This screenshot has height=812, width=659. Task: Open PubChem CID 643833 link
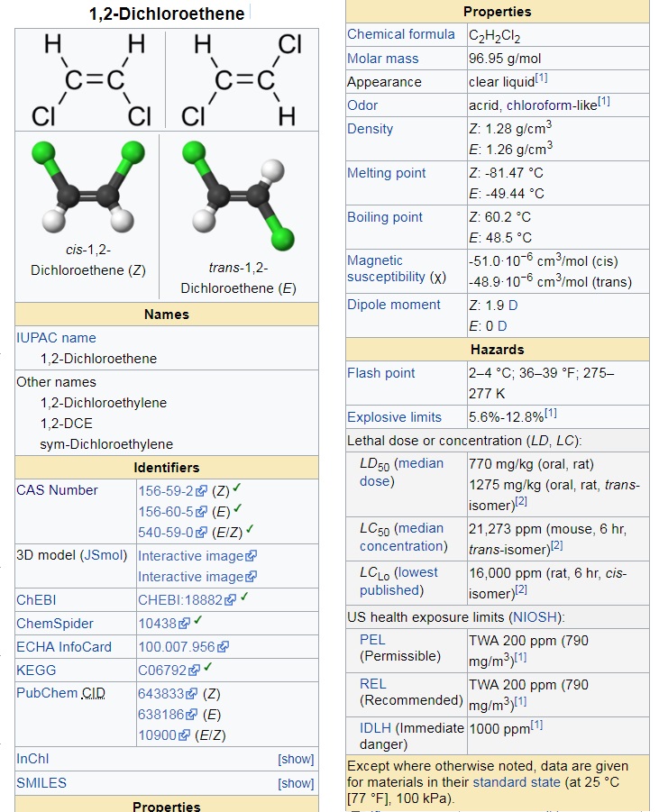tap(168, 693)
